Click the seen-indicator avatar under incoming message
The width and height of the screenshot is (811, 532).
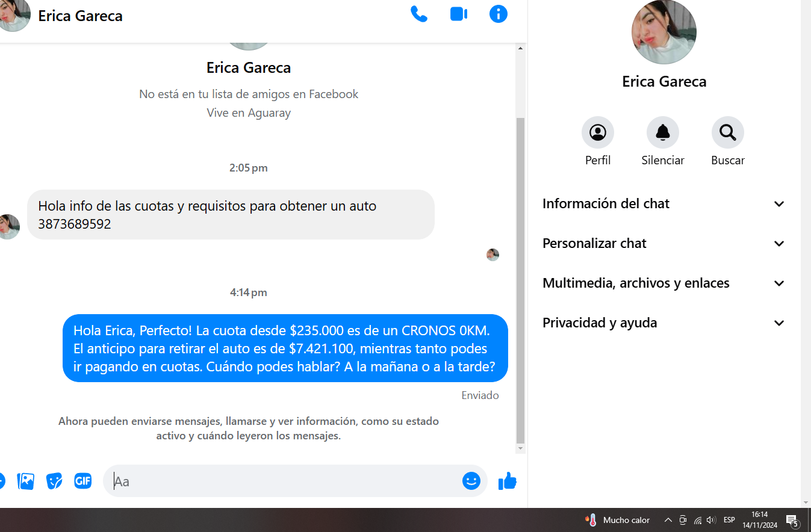tap(493, 255)
